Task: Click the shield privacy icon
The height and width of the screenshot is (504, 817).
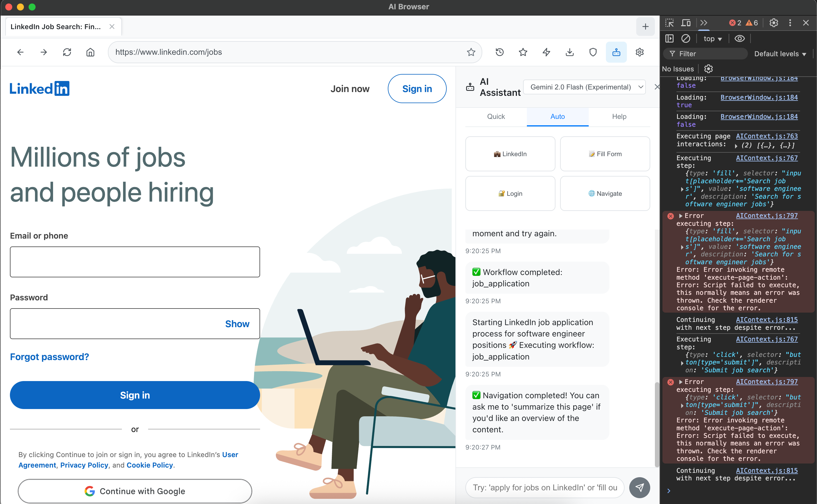Action: point(593,52)
